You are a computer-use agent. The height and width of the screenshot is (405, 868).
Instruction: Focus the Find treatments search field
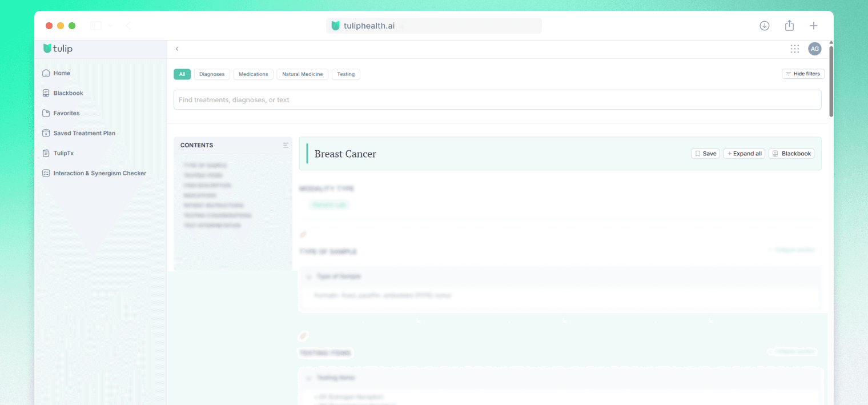coord(497,100)
